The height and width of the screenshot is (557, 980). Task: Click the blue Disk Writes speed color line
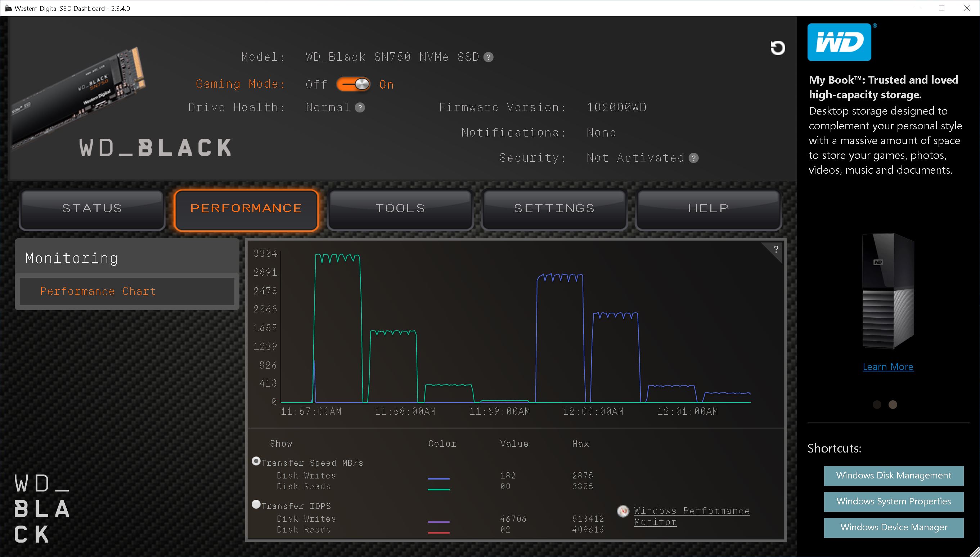439,478
